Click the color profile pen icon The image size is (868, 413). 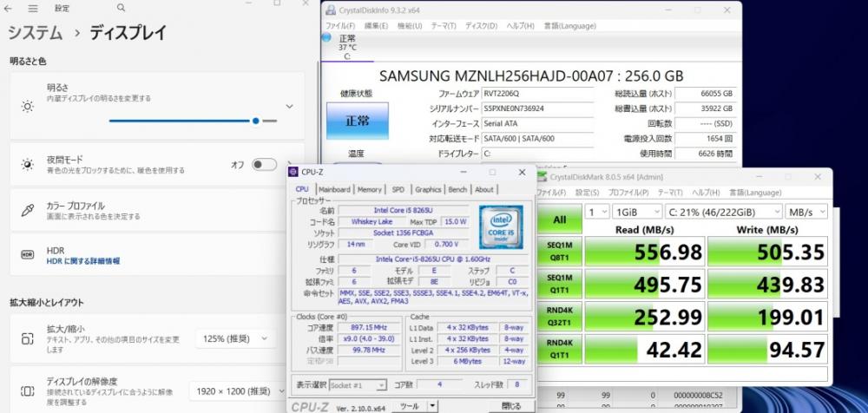click(27, 210)
